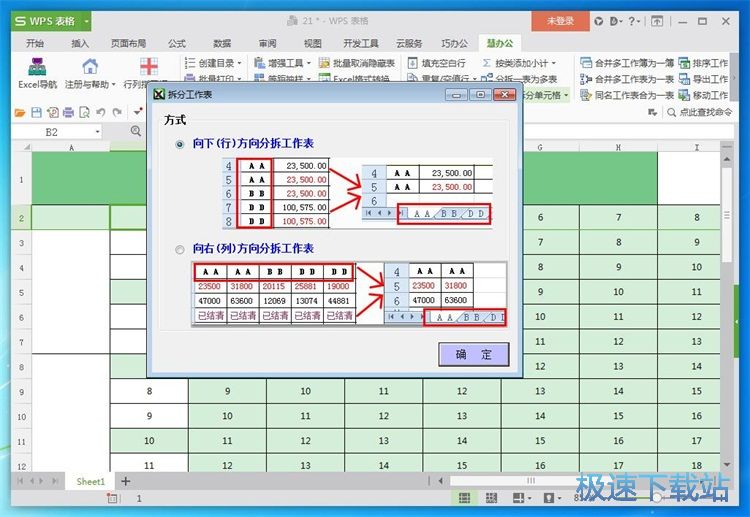Open the name box dropdown next to B2

click(x=98, y=132)
